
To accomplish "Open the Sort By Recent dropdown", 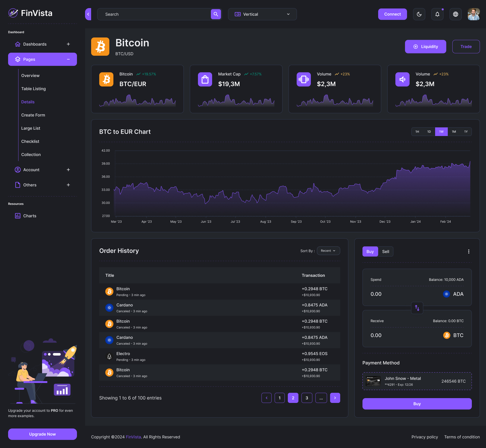I will pos(328,251).
